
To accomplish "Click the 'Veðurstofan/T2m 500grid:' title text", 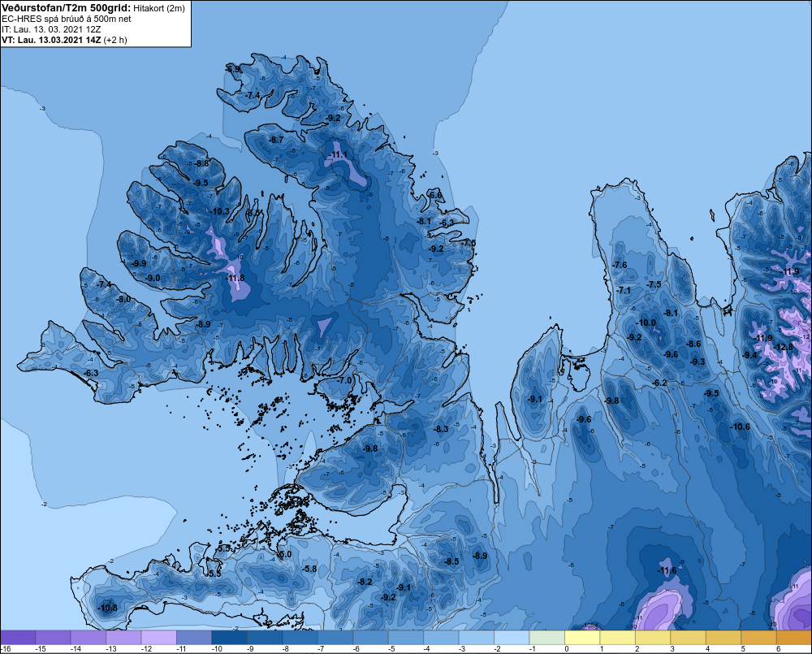I will click(x=67, y=8).
